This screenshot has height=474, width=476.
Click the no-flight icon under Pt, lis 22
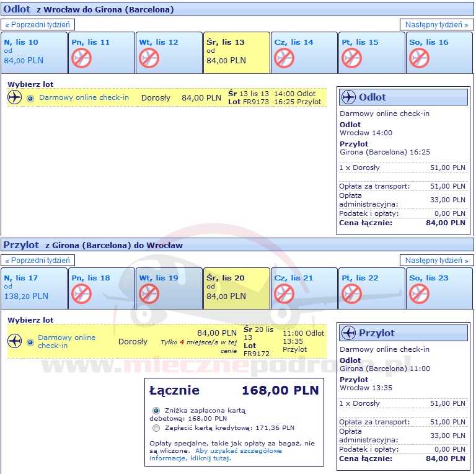tap(351, 294)
